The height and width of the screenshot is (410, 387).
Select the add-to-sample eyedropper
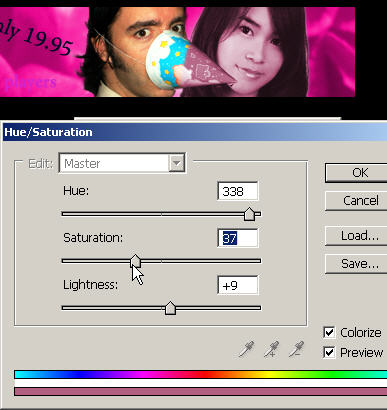click(x=271, y=349)
